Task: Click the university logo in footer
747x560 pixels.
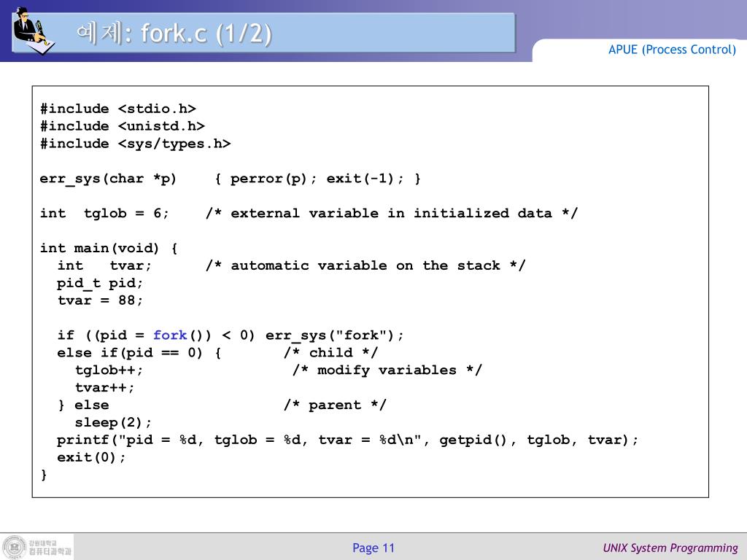Action: coord(15,547)
